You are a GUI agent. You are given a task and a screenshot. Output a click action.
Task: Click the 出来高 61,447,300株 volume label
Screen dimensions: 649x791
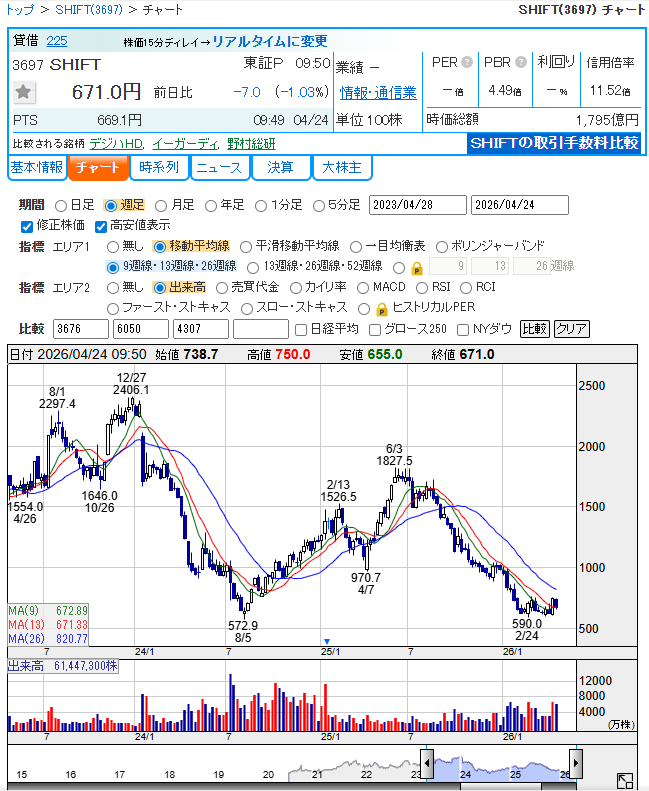coord(63,666)
